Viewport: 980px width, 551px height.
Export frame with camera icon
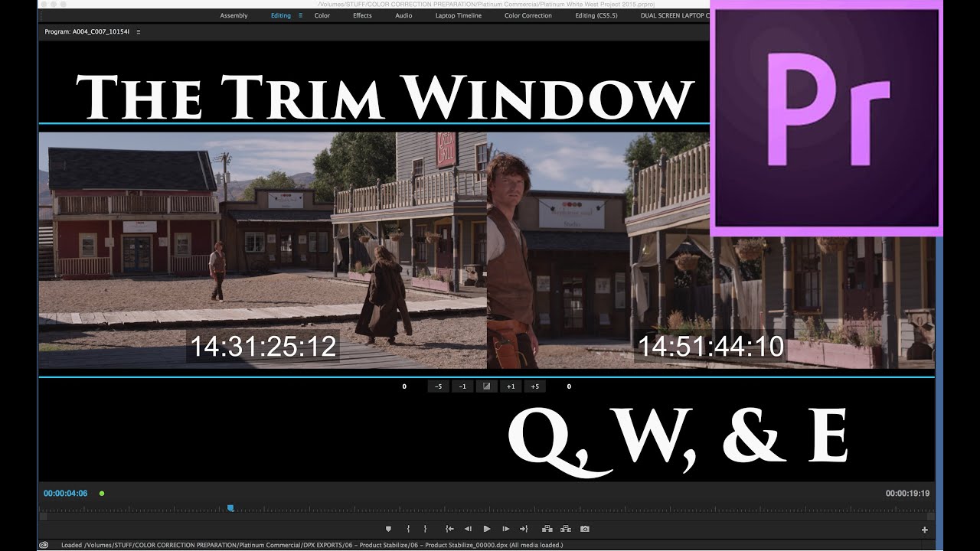(x=585, y=529)
